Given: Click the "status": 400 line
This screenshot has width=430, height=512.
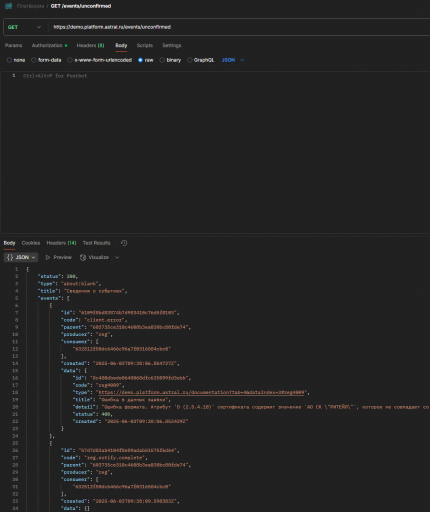Looking at the screenshot, I should [x=93, y=414].
